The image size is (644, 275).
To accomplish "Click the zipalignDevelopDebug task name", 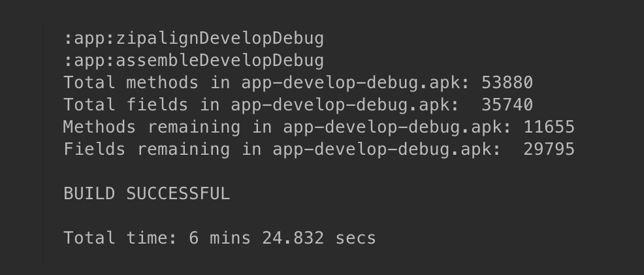I will click(x=219, y=39).
